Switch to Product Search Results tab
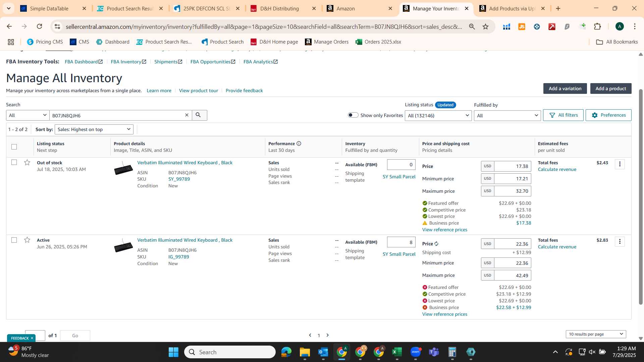 (130, 8)
